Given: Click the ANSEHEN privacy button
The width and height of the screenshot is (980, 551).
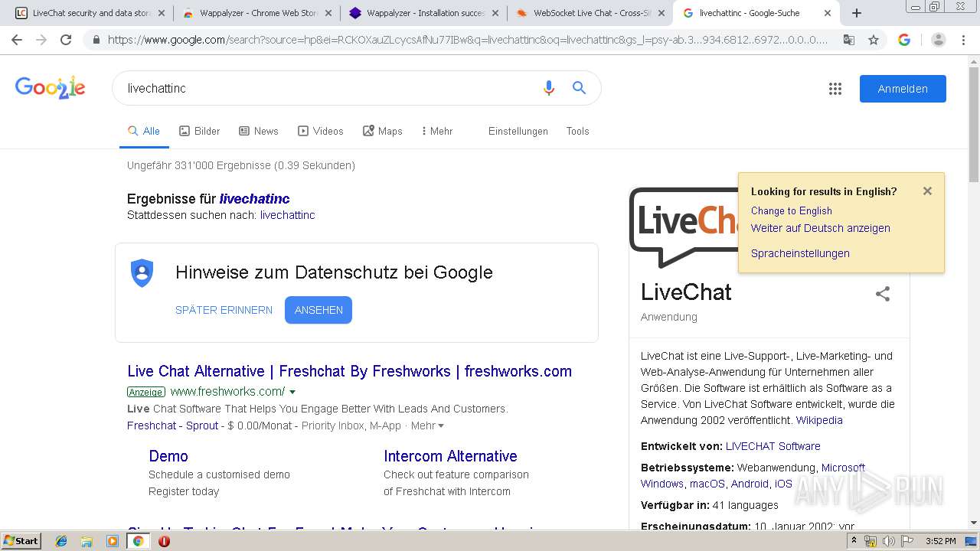Looking at the screenshot, I should tap(318, 310).
